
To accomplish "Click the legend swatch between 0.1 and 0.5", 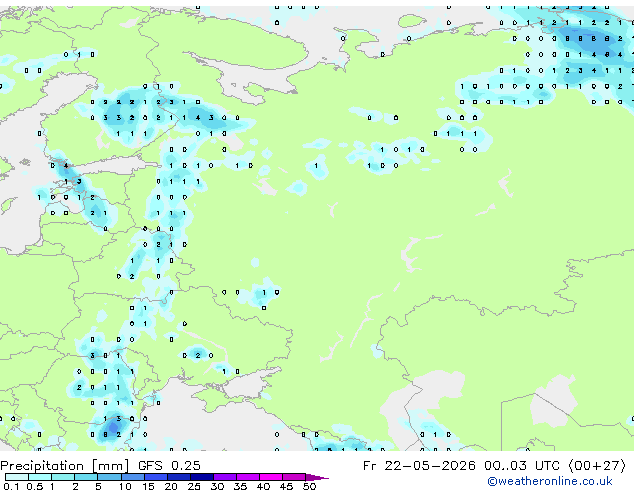I will [17, 477].
